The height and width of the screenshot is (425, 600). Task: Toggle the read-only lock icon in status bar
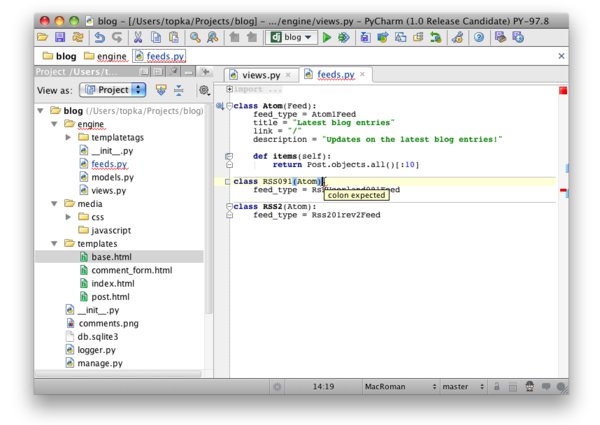click(497, 386)
